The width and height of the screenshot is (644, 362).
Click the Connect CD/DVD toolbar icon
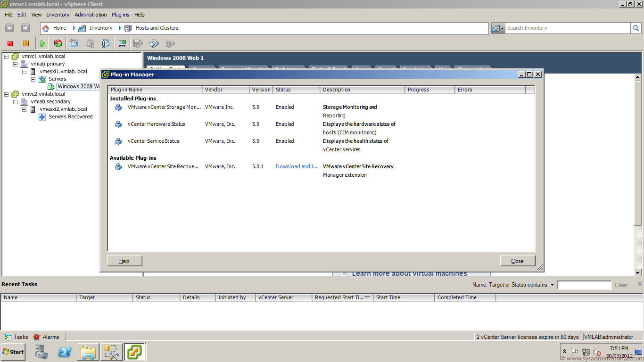(x=154, y=43)
